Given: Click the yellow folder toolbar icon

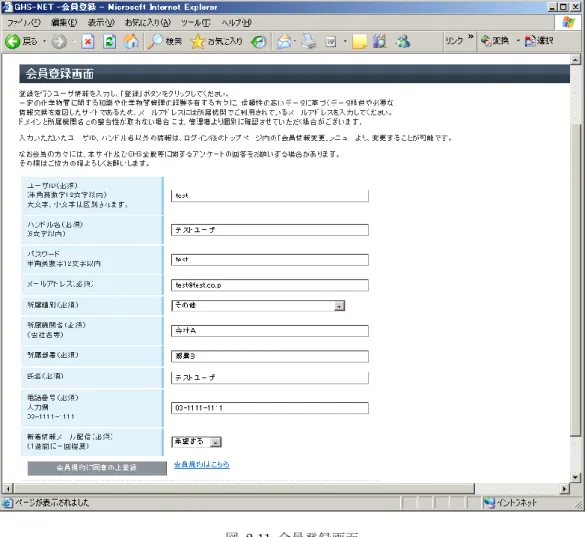Looking at the screenshot, I should coord(359,41).
